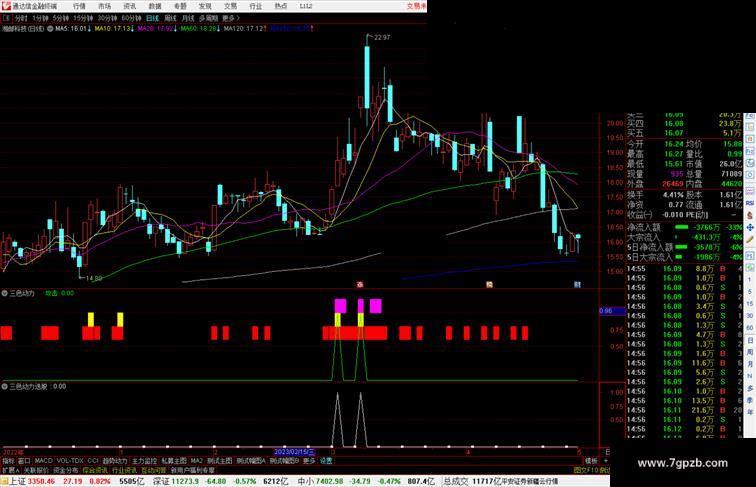The height and width of the screenshot is (487, 756).
Task: Open the 数据 menu
Action: pyautogui.click(x=155, y=6)
